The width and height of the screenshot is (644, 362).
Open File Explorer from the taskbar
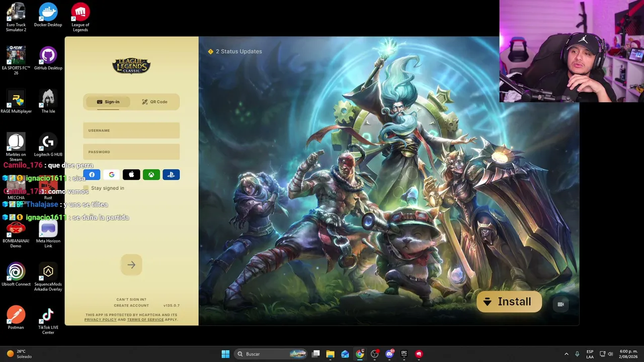330,354
